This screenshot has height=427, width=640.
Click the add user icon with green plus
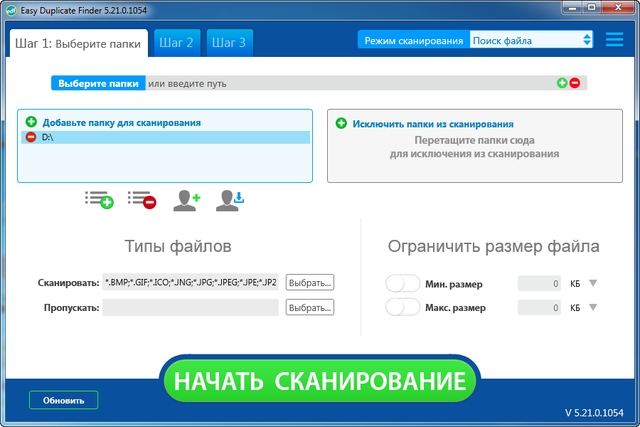(186, 201)
